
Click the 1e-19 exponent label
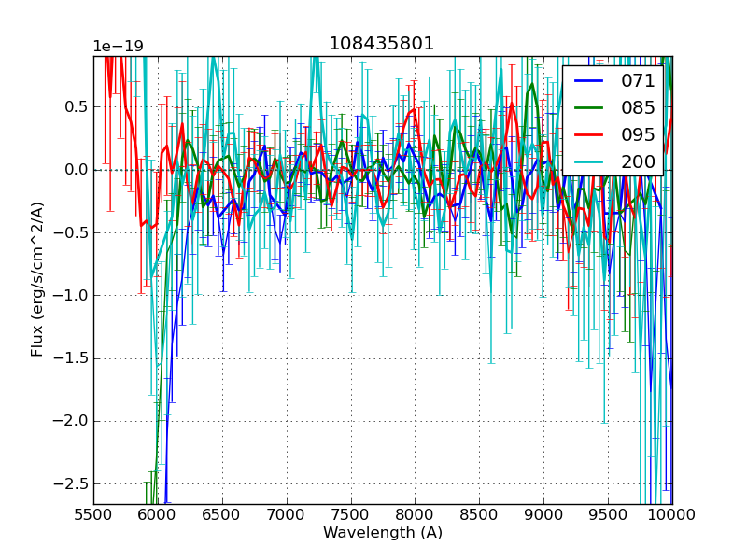click(x=118, y=47)
